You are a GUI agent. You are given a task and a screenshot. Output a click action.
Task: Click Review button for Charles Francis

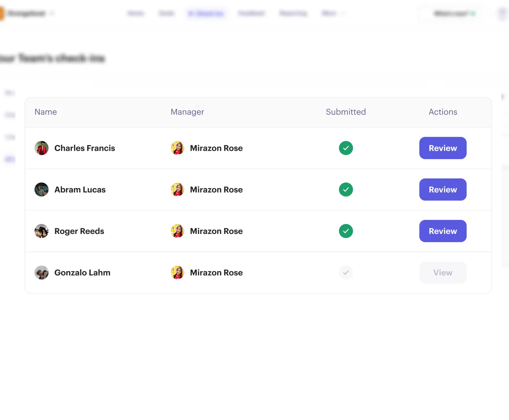coord(443,148)
